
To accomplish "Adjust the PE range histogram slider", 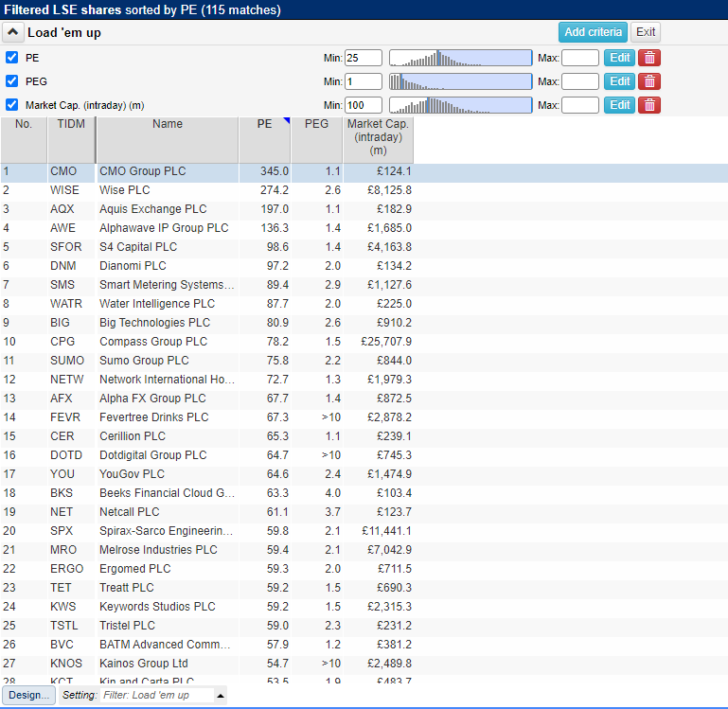I will (461, 58).
